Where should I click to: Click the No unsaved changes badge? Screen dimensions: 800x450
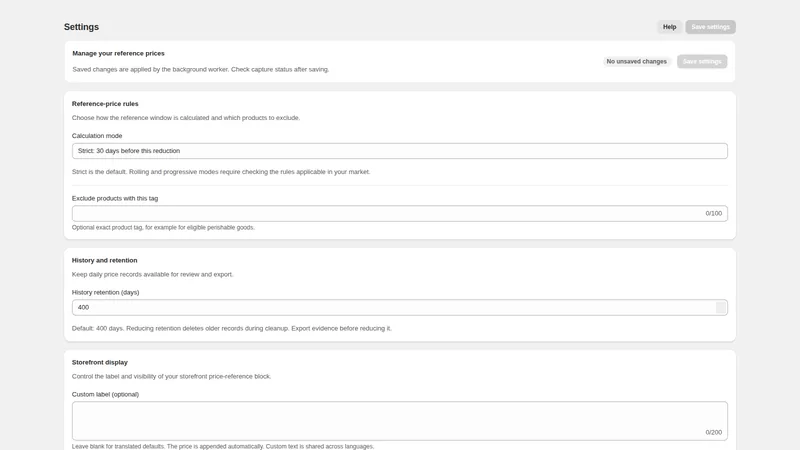636,61
